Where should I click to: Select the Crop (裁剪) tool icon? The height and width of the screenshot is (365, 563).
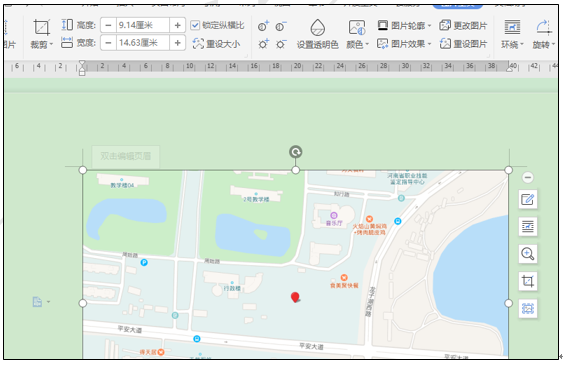tap(42, 28)
